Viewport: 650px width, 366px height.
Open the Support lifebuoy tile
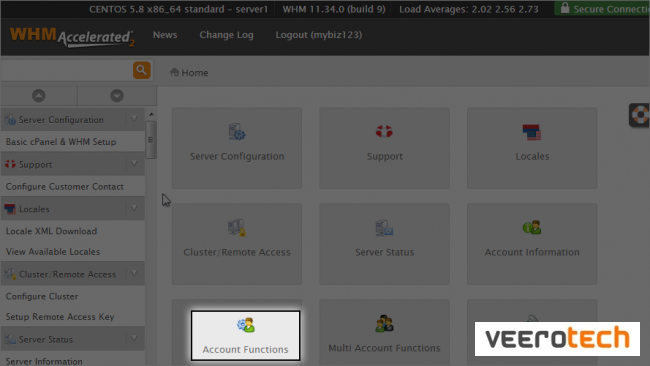click(x=384, y=148)
